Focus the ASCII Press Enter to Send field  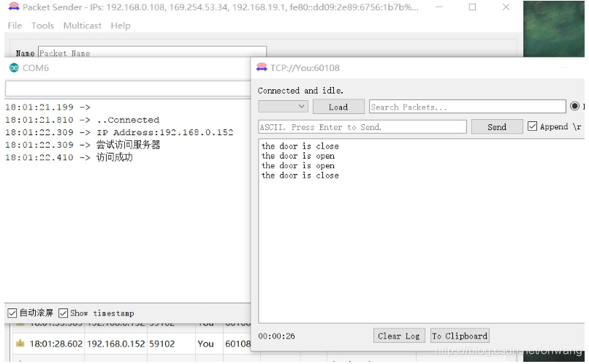pos(362,127)
